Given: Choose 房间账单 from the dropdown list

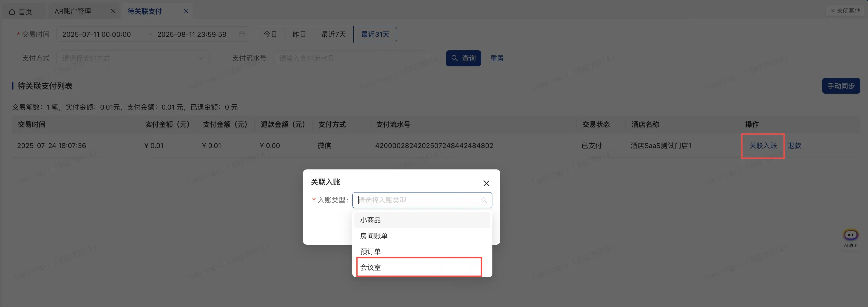Looking at the screenshot, I should tap(422, 236).
